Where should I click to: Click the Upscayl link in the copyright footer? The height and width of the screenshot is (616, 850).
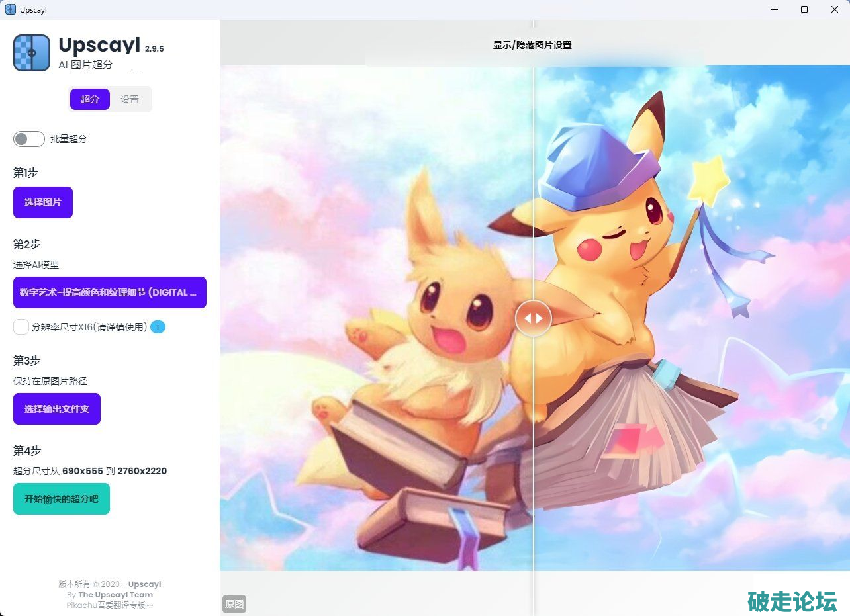[144, 584]
